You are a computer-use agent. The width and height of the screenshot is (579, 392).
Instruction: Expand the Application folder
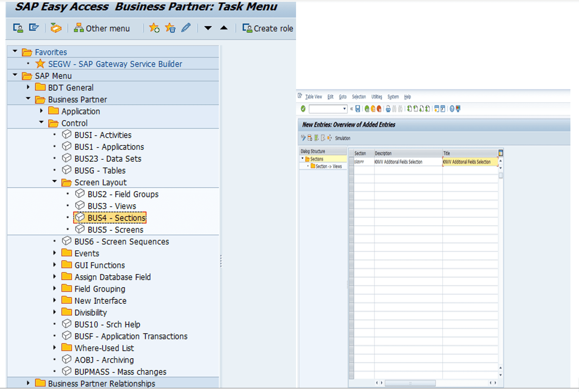tap(41, 111)
